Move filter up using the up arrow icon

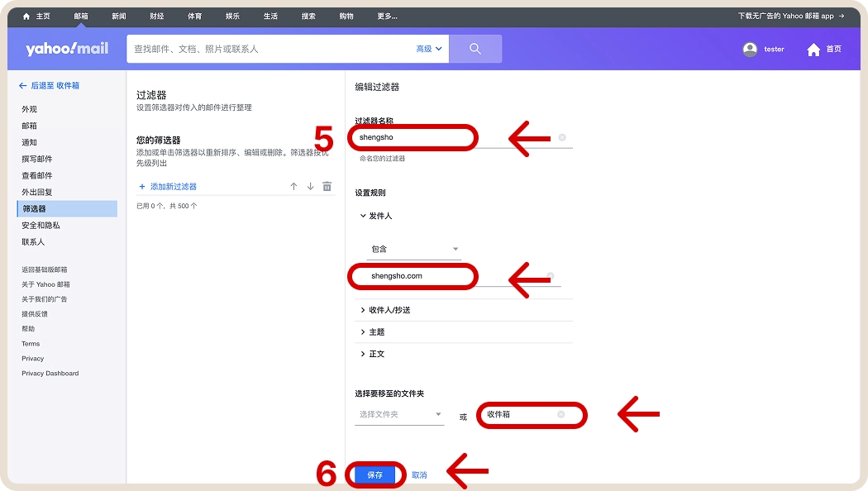point(293,188)
